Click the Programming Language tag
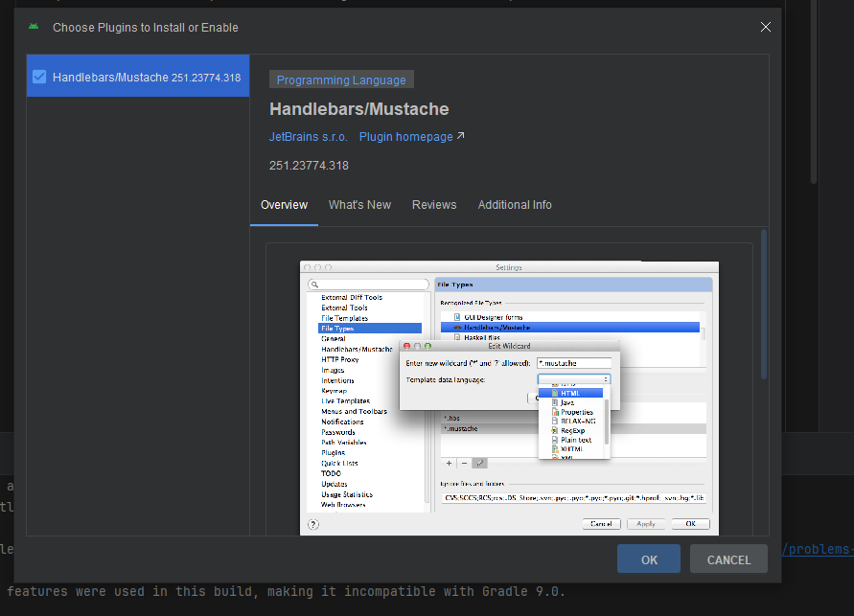The image size is (854, 616). pyautogui.click(x=341, y=80)
